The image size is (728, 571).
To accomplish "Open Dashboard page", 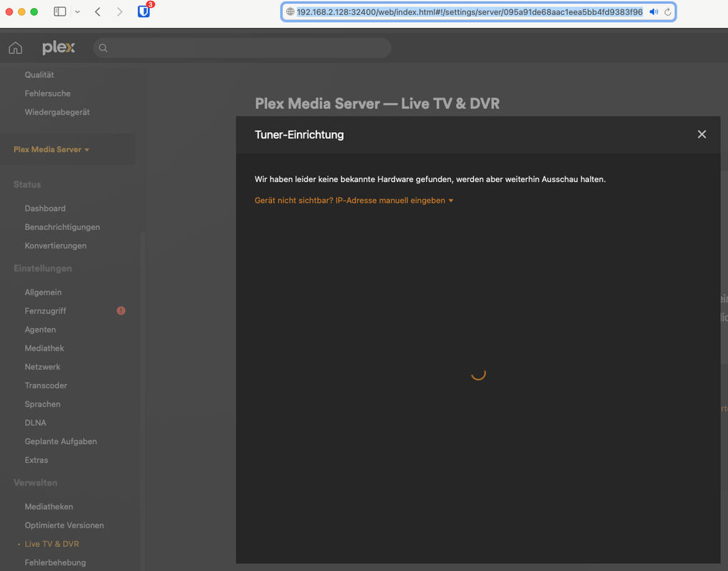I will coord(45,208).
